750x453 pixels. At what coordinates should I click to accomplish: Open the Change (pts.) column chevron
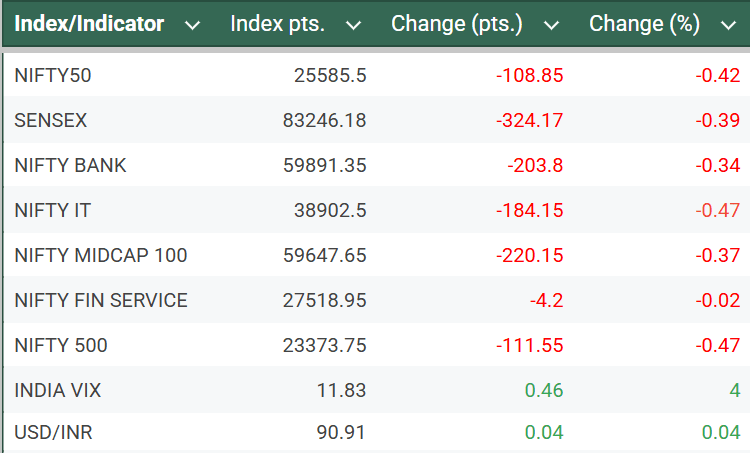point(550,25)
